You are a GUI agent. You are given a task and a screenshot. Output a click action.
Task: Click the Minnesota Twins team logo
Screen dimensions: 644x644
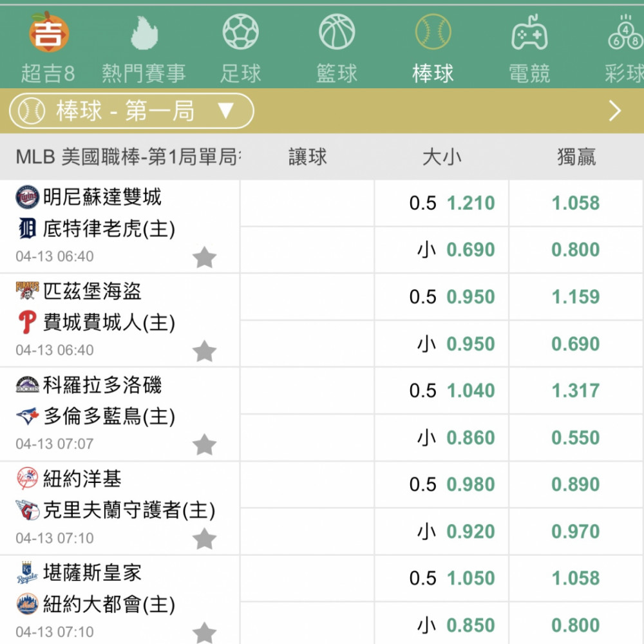click(x=27, y=197)
